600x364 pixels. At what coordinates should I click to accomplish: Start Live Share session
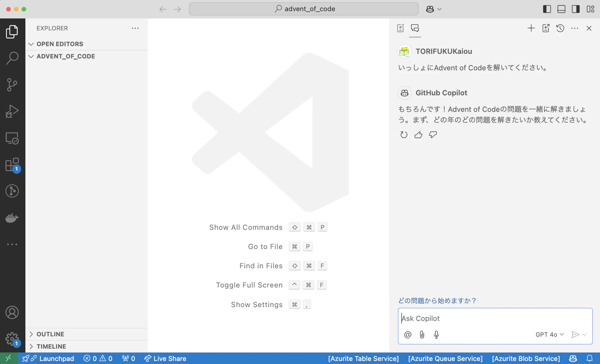tap(165, 358)
